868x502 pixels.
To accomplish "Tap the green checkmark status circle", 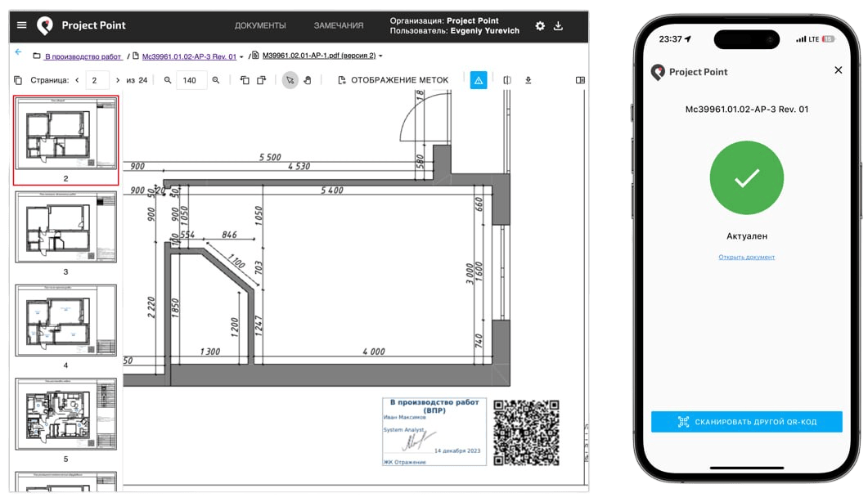I will point(746,177).
